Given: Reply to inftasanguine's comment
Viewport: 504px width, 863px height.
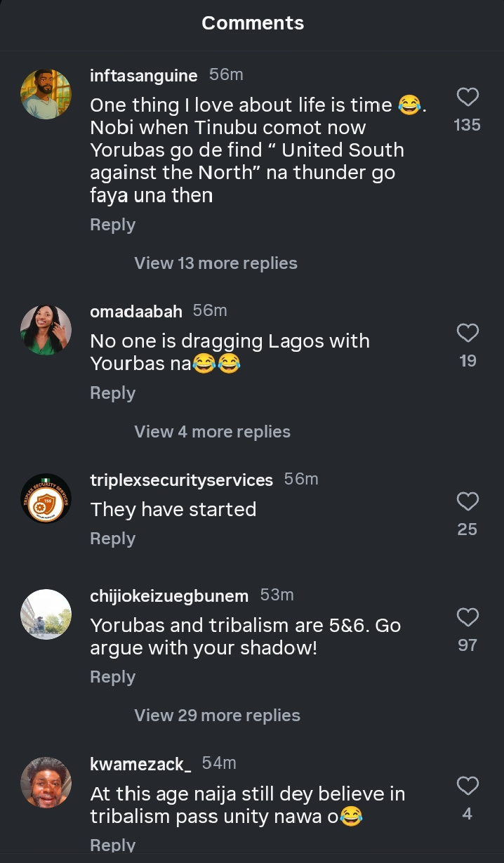Looking at the screenshot, I should point(112,225).
